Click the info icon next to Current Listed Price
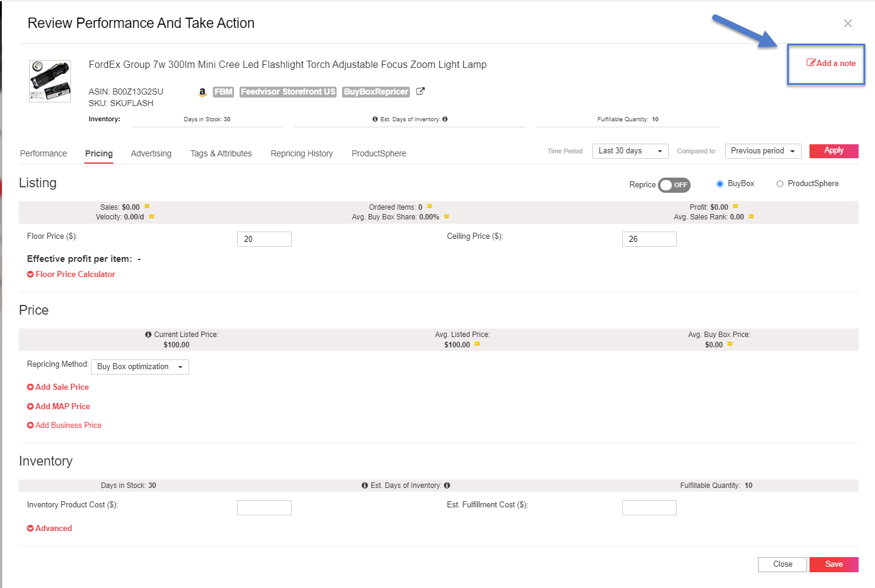 (x=149, y=334)
